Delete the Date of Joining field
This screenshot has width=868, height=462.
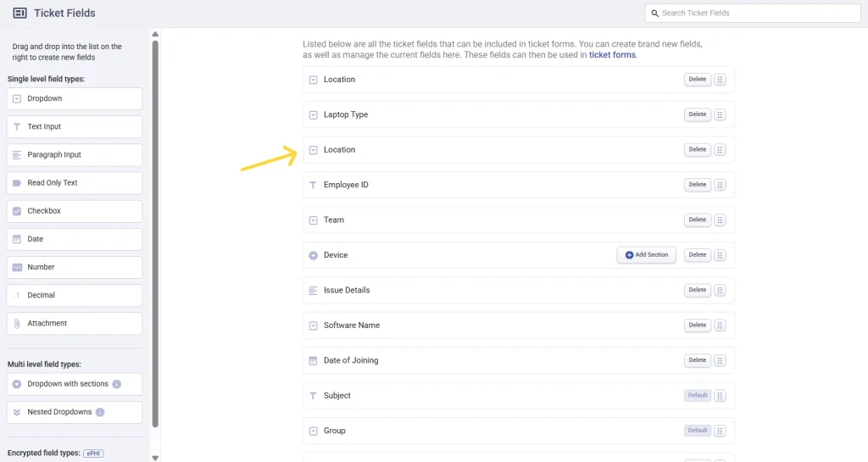697,360
